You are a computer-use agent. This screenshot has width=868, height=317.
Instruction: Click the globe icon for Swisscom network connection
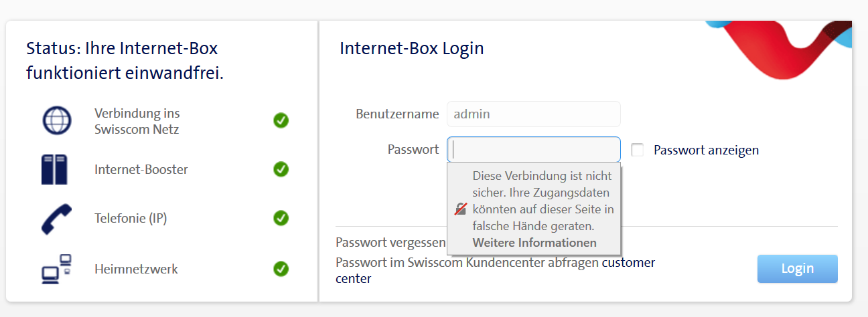56,121
